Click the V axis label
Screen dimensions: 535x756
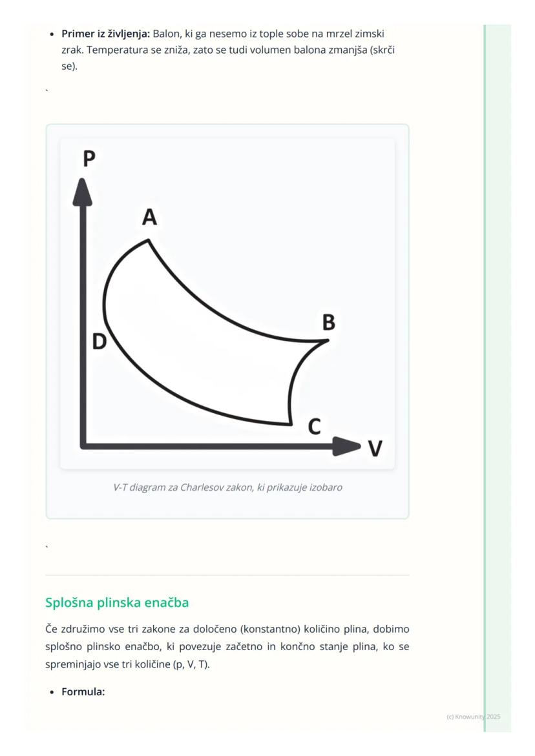pyautogui.click(x=375, y=448)
